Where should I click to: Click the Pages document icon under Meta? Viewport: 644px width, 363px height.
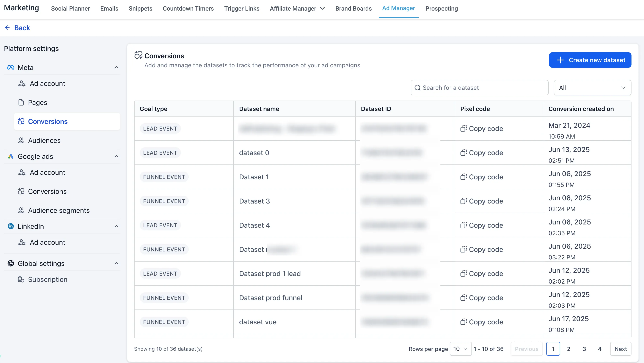(21, 102)
